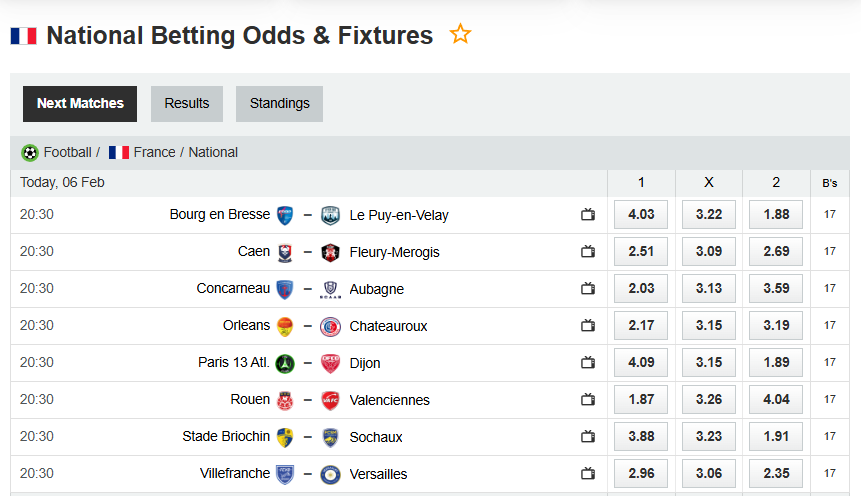Select home win odds 4.03 for Bourg en Bresse
This screenshot has height=496, width=861.
point(641,215)
